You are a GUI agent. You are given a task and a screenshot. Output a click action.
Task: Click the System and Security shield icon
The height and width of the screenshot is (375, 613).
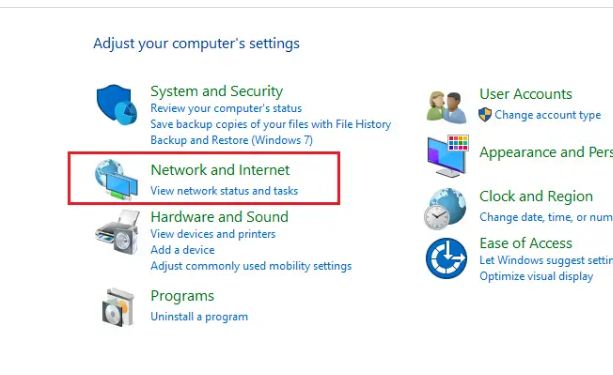point(117,104)
